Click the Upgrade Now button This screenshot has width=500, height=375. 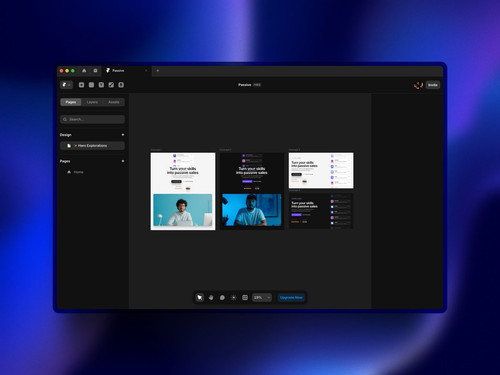291,297
